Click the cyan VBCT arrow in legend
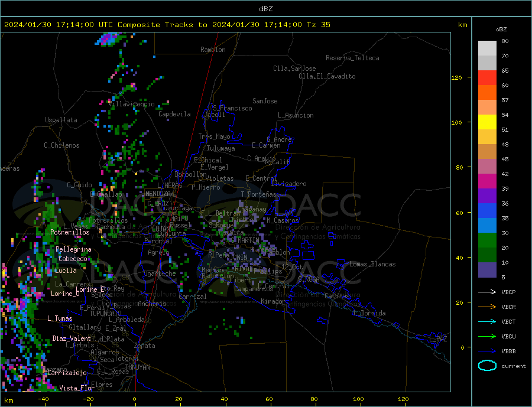Image resolution: width=532 pixels, height=407 pixels. [487, 321]
